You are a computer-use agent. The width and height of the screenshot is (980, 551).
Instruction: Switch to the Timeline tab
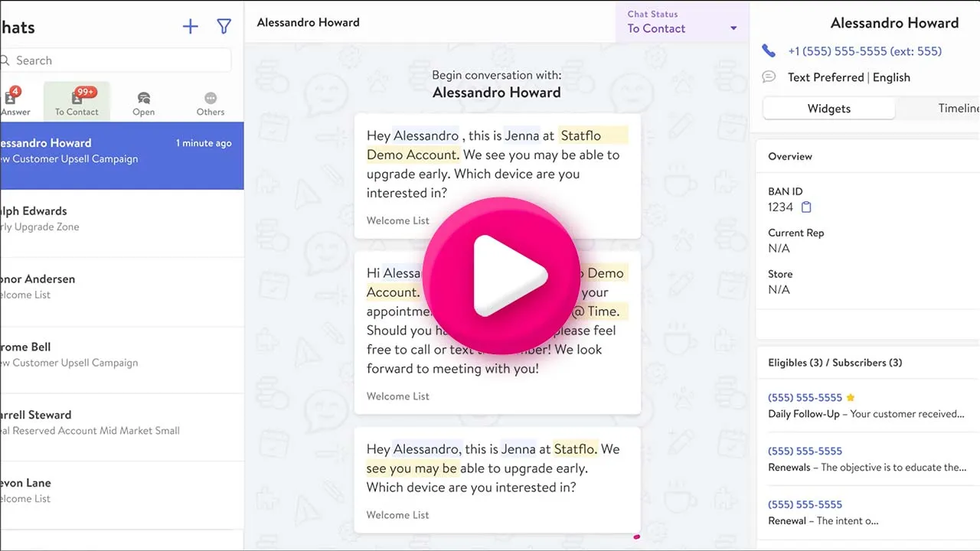click(961, 108)
